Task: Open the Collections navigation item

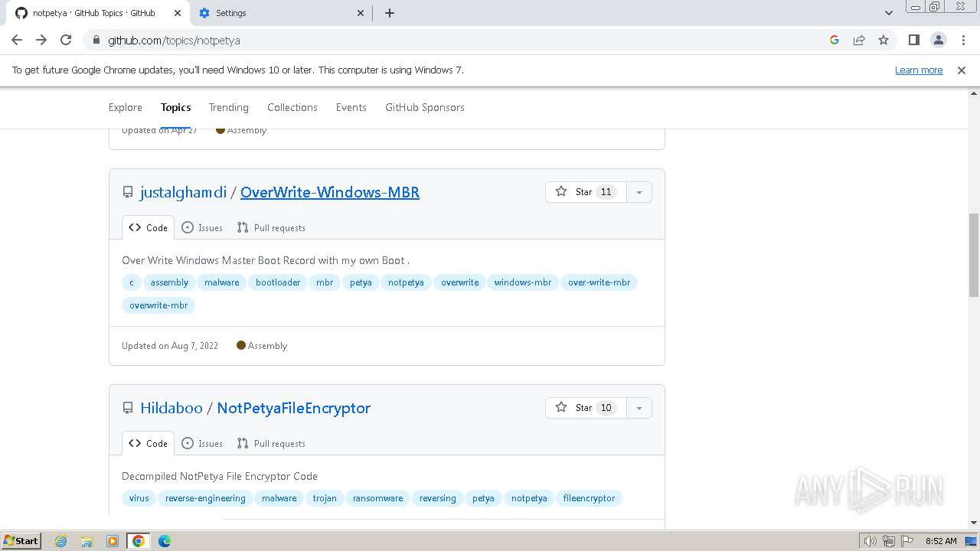Action: 292,107
